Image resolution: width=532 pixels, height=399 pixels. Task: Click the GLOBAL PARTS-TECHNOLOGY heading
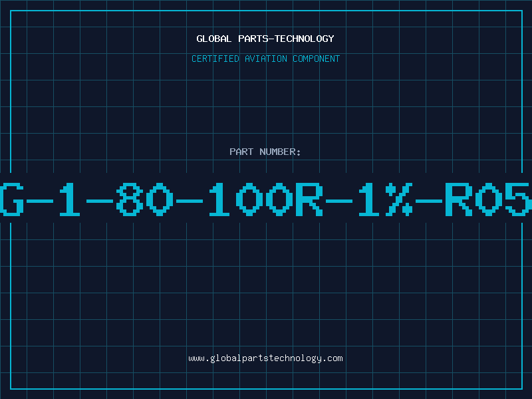(x=265, y=39)
